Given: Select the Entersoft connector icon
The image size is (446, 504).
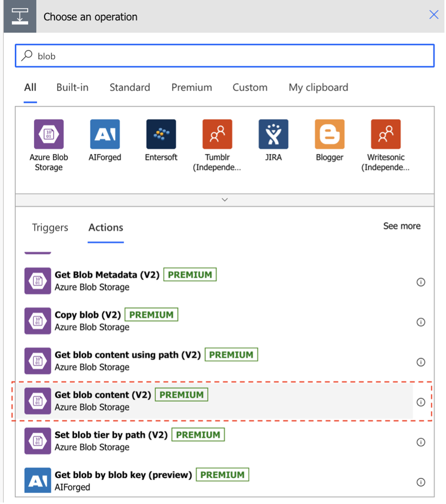Looking at the screenshot, I should click(x=161, y=134).
